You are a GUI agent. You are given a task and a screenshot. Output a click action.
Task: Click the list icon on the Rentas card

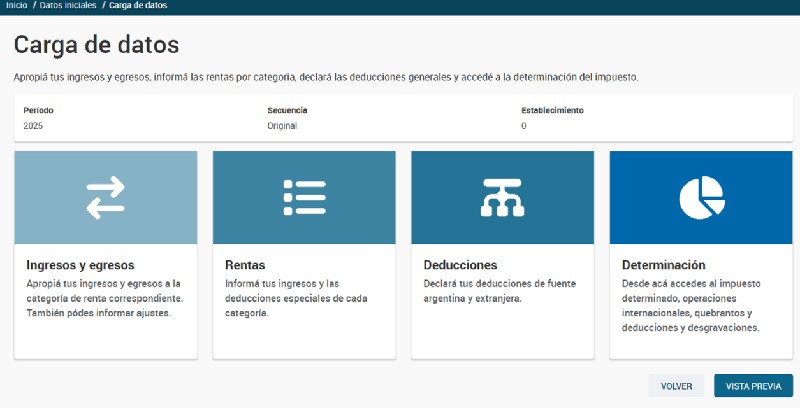pyautogui.click(x=304, y=198)
